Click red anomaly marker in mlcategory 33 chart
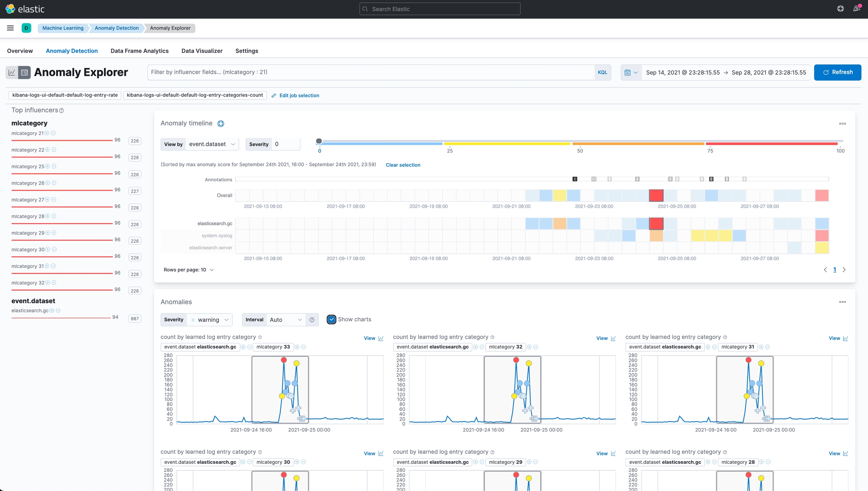The height and width of the screenshot is (491, 868). coord(284,360)
